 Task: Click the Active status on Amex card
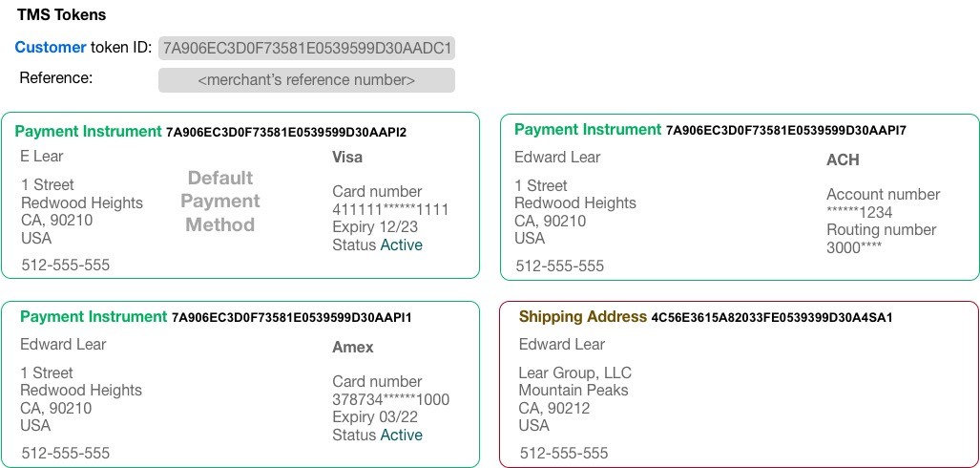click(401, 435)
